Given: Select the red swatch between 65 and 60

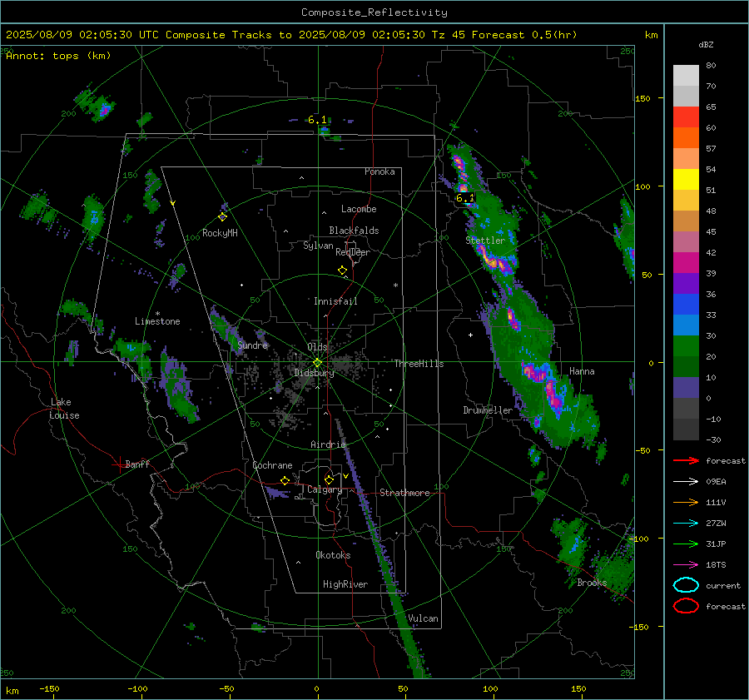Looking at the screenshot, I should point(686,117).
